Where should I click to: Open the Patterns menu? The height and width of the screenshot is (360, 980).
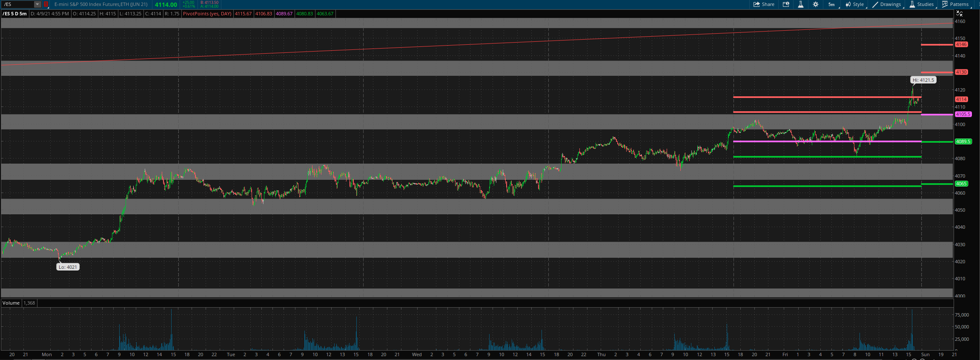coord(956,4)
